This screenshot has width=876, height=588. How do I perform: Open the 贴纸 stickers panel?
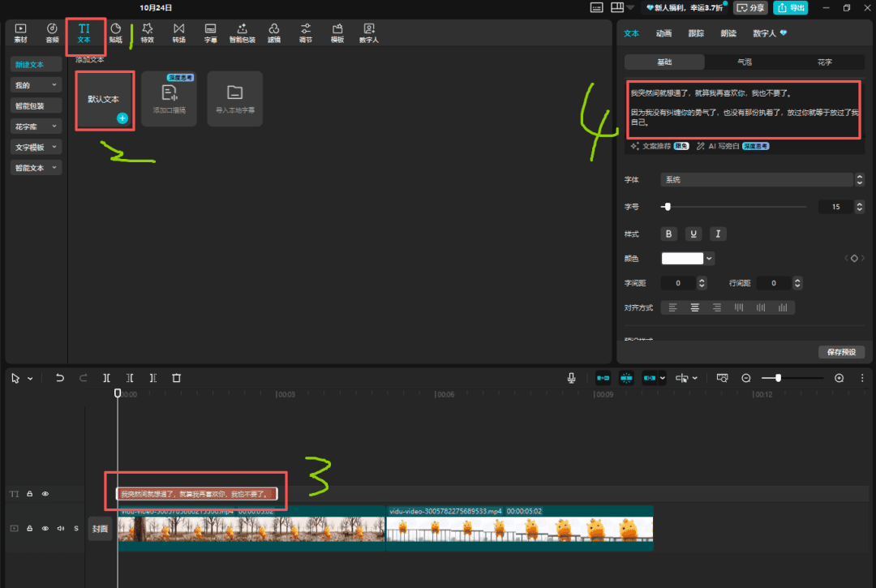[x=116, y=32]
